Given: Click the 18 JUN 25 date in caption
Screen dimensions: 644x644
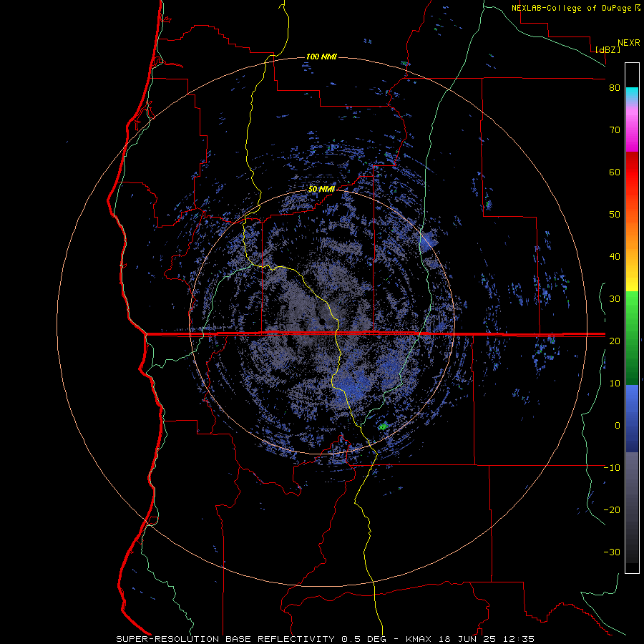Looking at the screenshot, I should tap(469, 639).
